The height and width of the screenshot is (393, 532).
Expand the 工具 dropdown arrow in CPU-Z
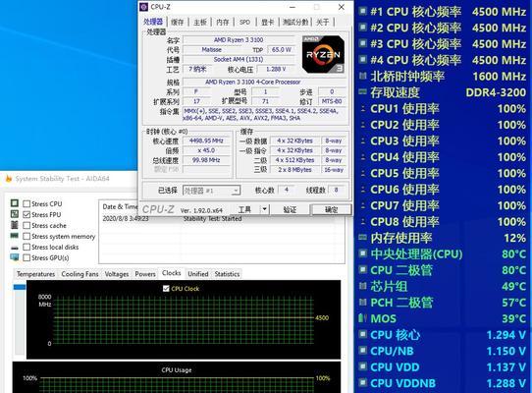click(x=265, y=209)
